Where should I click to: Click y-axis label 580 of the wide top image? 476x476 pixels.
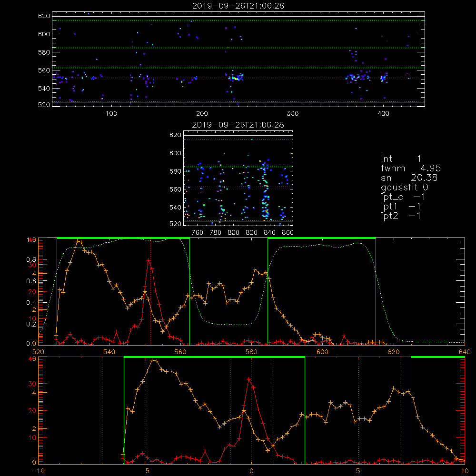pyautogui.click(x=44, y=52)
